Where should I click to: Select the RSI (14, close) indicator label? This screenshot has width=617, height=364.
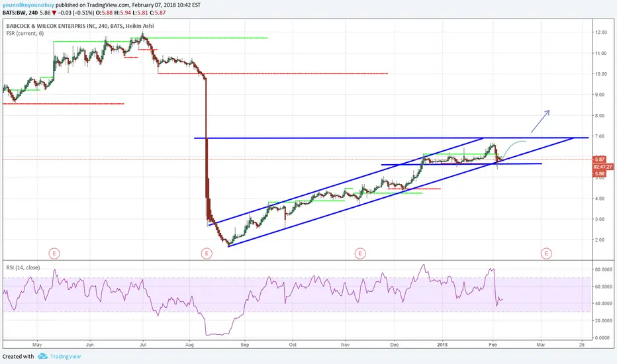pos(23,267)
